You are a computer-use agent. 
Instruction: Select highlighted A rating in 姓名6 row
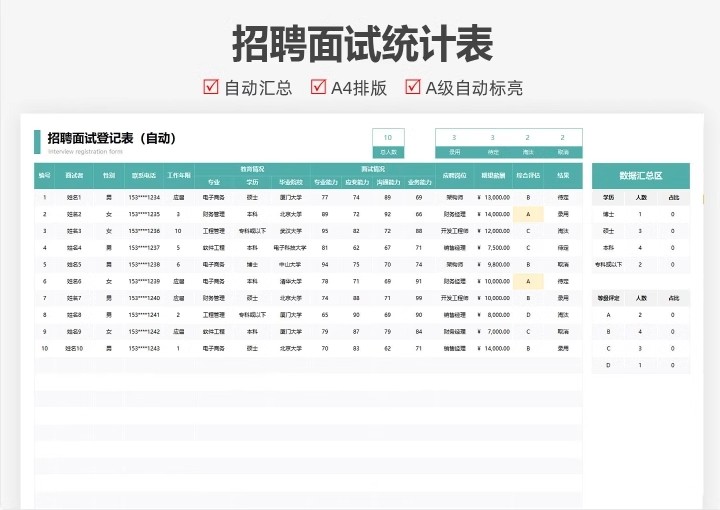click(x=528, y=281)
